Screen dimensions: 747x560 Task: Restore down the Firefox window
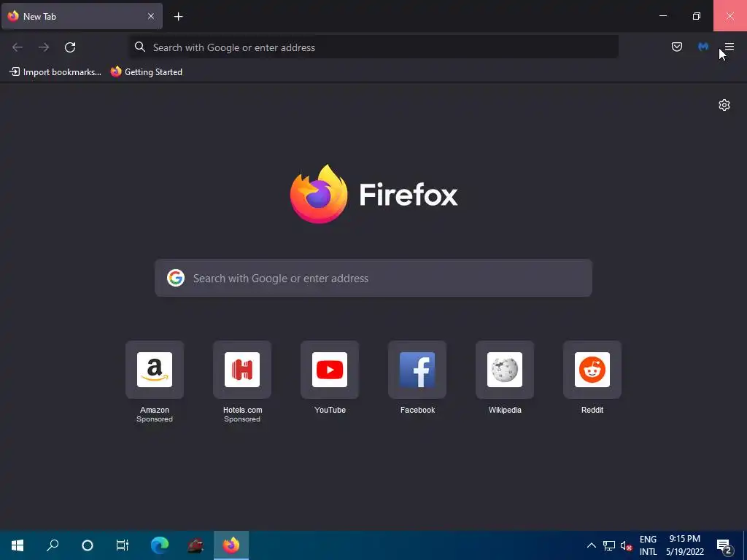[697, 16]
